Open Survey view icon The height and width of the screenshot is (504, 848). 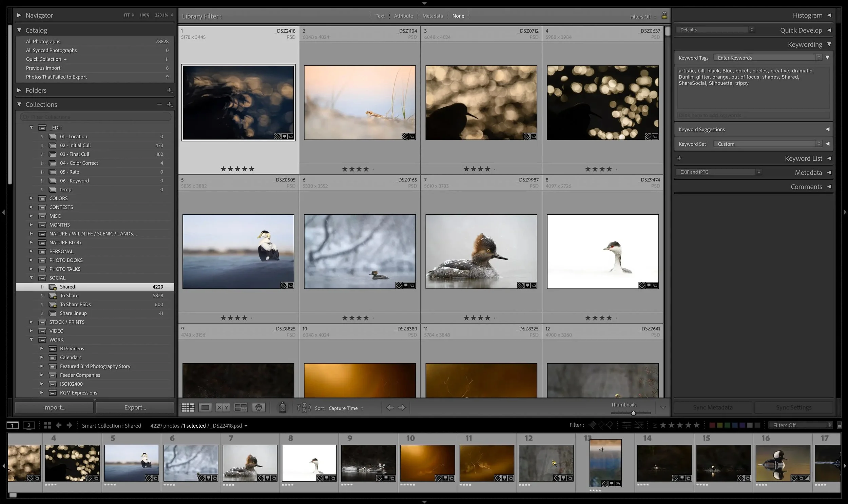241,408
